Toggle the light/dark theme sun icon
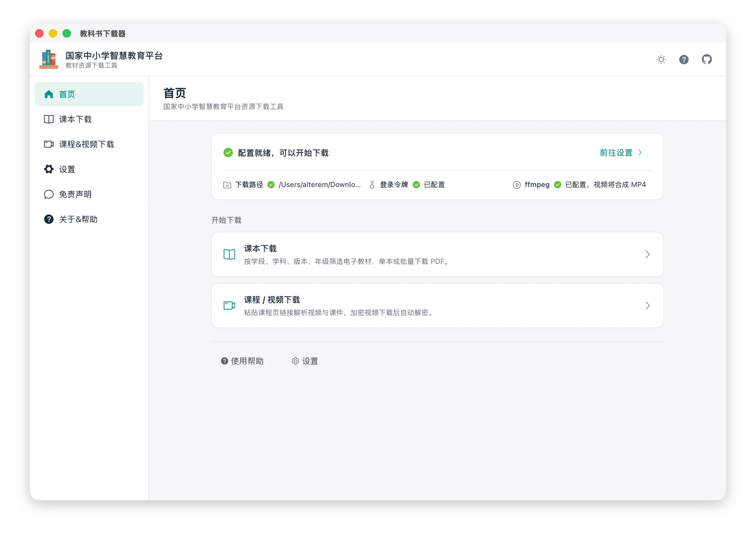The height and width of the screenshot is (536, 756). [661, 60]
